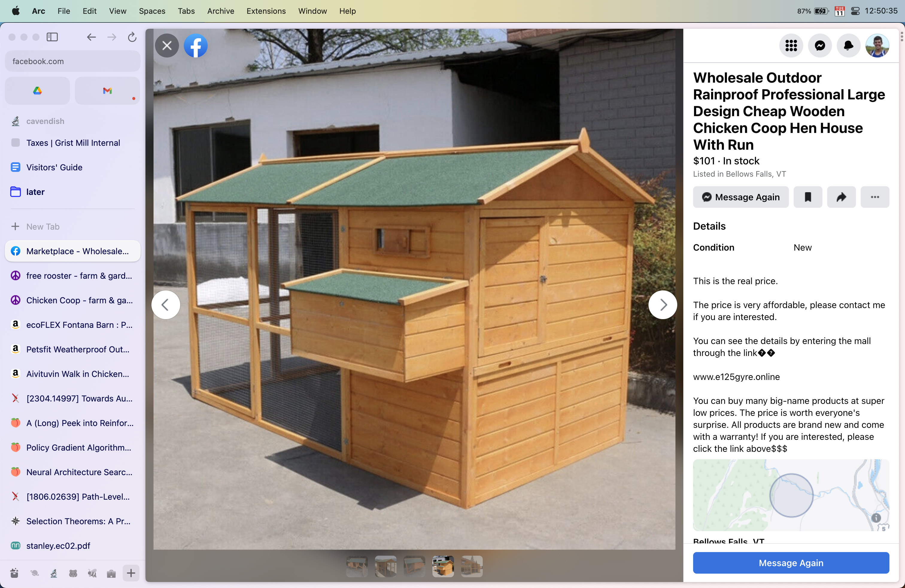Expand the three-dots more options menu
Screen dimensions: 905x588
click(874, 197)
